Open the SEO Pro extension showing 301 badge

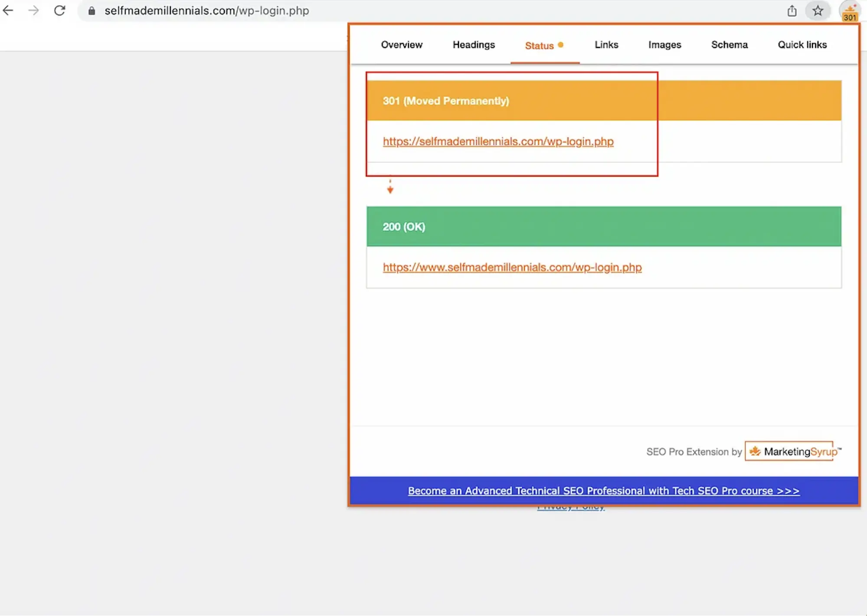pyautogui.click(x=848, y=11)
